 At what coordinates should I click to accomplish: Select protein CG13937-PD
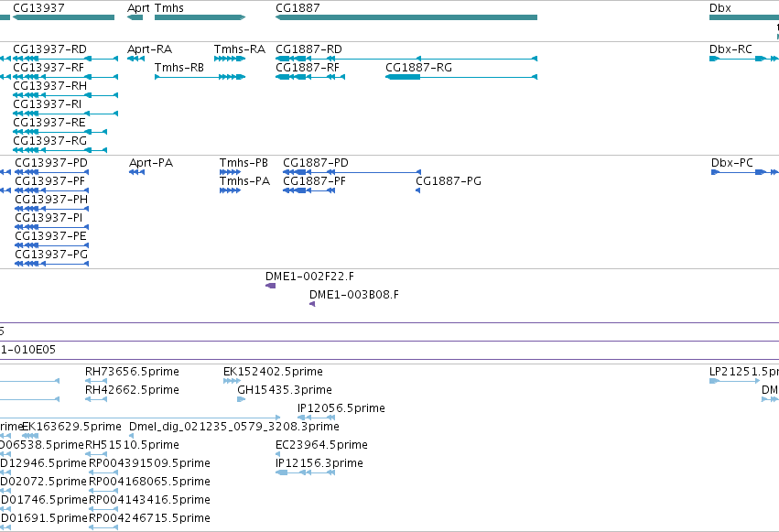[x=51, y=163]
